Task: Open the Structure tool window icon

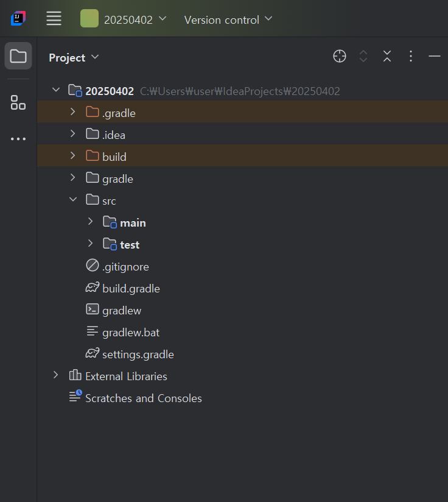Action: pos(18,102)
